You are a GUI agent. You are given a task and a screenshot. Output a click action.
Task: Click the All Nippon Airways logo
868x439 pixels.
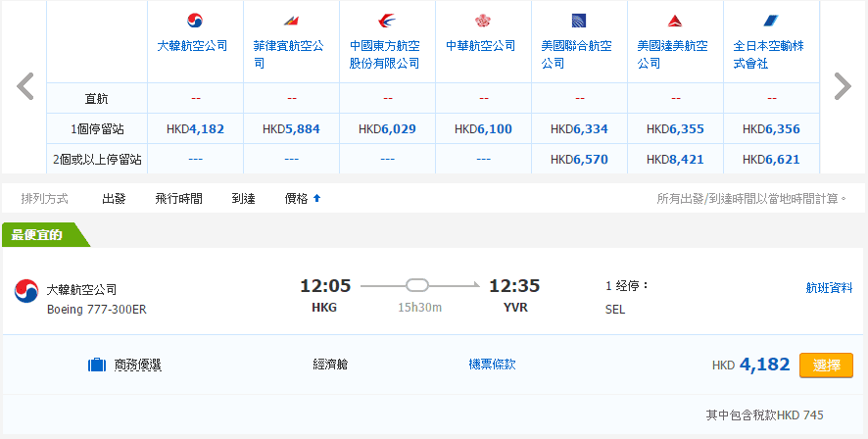[x=770, y=21]
